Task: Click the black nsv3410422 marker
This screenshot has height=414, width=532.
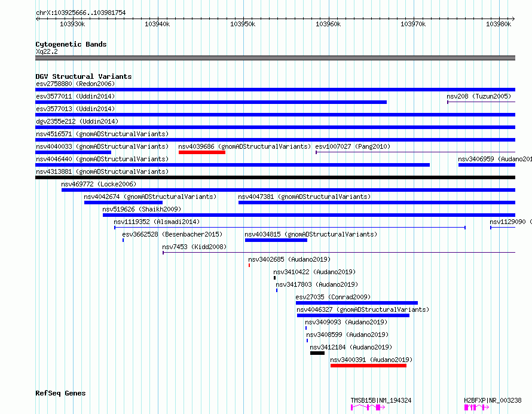Action: click(x=275, y=278)
